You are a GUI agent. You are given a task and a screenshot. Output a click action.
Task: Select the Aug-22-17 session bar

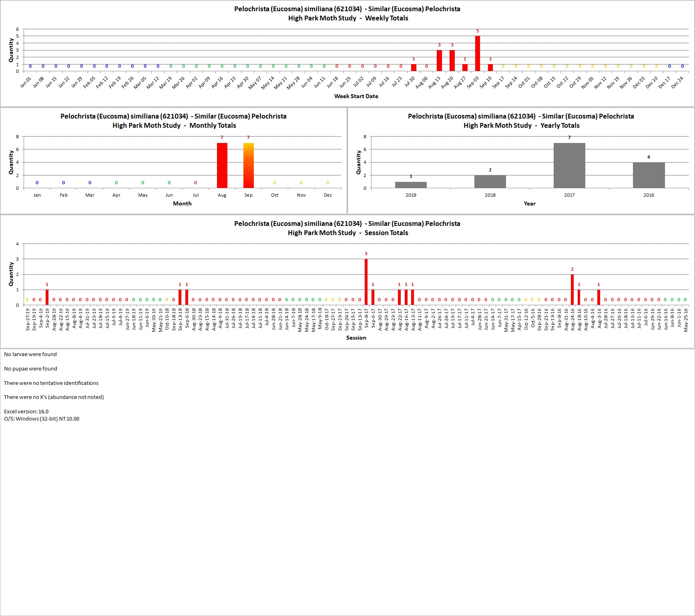[399, 297]
